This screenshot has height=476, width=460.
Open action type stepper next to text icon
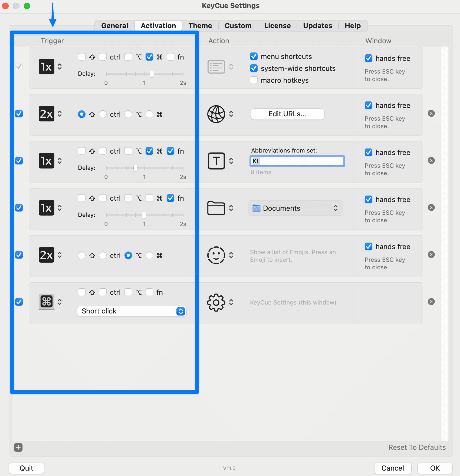tap(231, 161)
